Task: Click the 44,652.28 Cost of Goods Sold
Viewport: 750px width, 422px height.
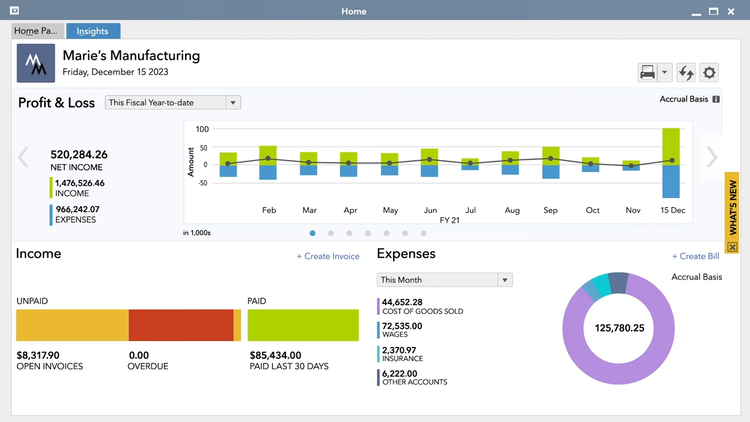Action: click(422, 306)
